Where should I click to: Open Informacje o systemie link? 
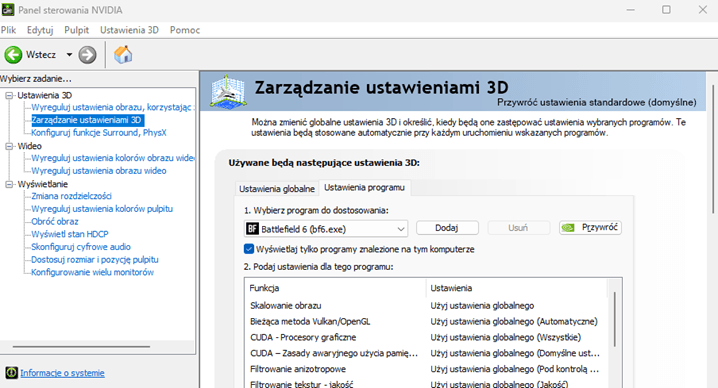coord(62,373)
